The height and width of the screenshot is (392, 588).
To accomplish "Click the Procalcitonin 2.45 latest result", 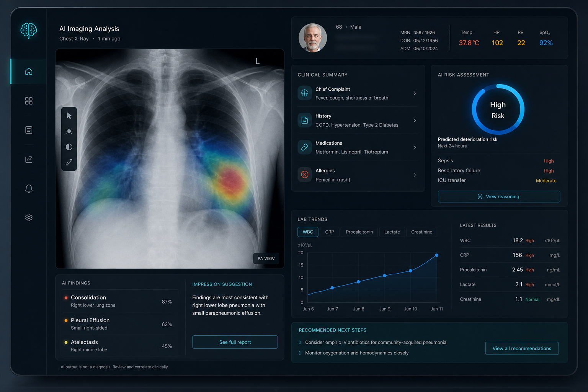I will click(510, 270).
